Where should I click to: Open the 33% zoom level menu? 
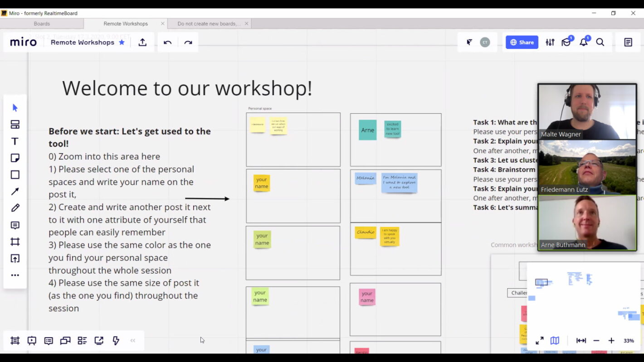[x=629, y=341]
